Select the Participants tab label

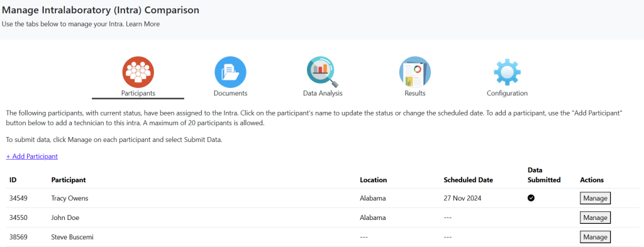138,93
